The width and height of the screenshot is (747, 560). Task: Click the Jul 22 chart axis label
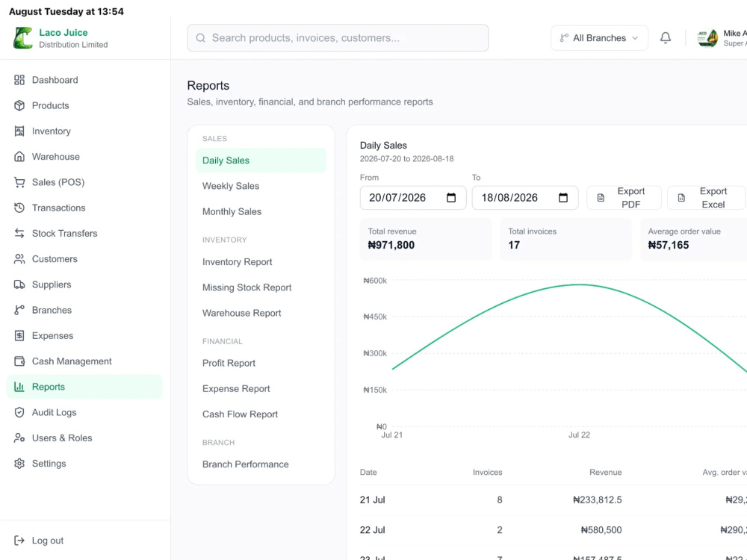pos(580,435)
